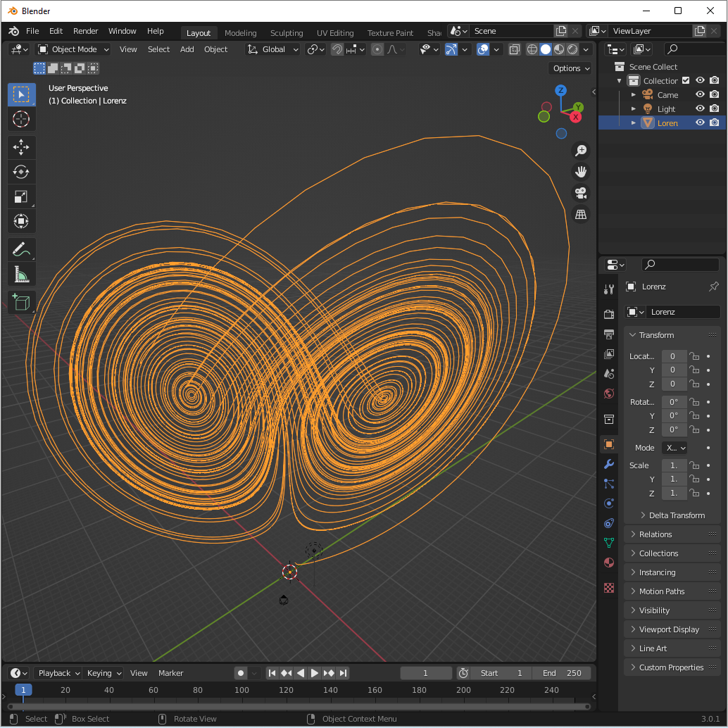
Task: Open the Object Mode dropdown
Action: 73,49
